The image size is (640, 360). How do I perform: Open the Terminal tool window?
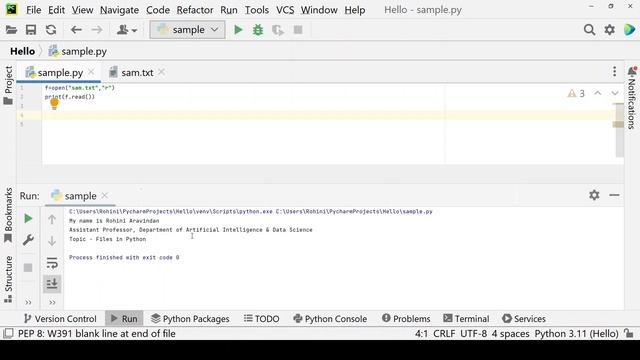pos(466,319)
